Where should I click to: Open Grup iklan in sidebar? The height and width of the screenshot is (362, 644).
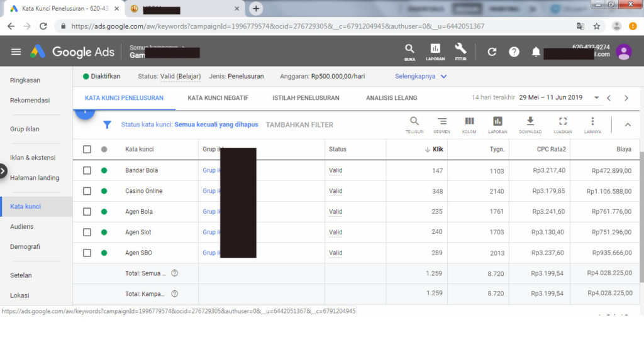coord(25,129)
